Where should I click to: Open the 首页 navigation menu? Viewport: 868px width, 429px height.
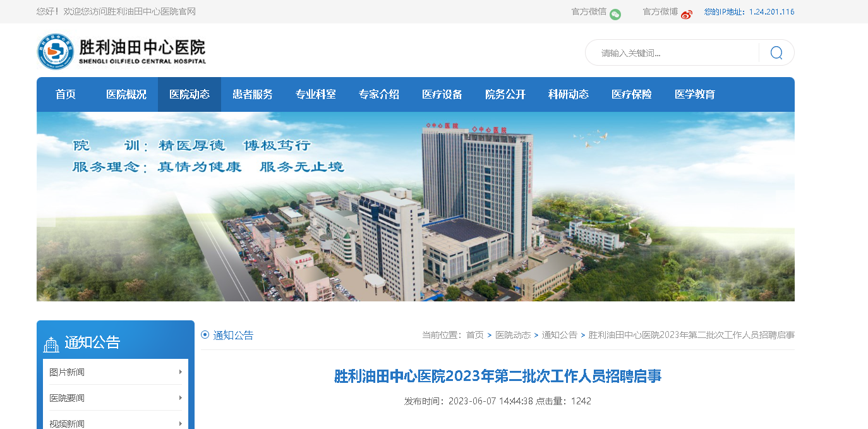point(66,95)
